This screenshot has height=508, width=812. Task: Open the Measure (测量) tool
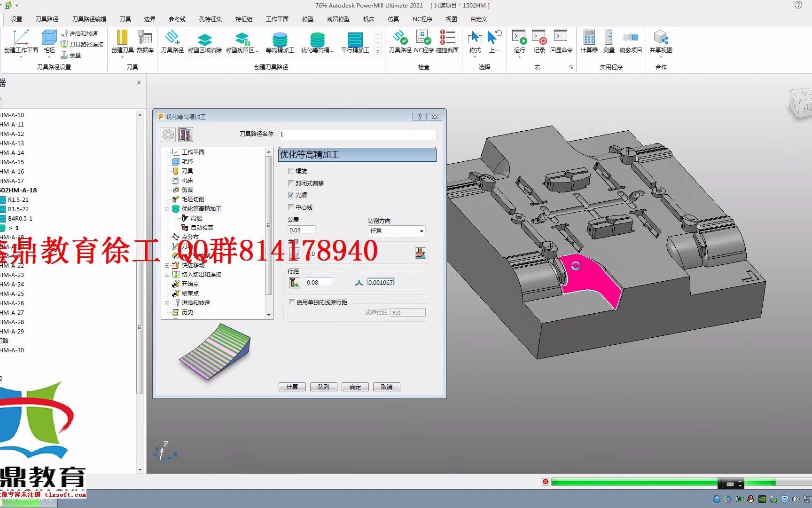pyautogui.click(x=609, y=41)
